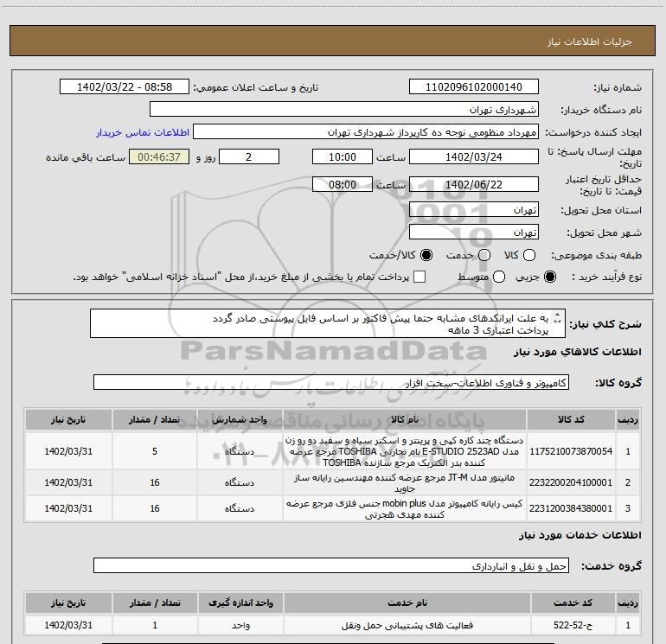The height and width of the screenshot is (644, 666).
Task: Click quantity 5 in the TOSHIBA row
Action: 155,451
